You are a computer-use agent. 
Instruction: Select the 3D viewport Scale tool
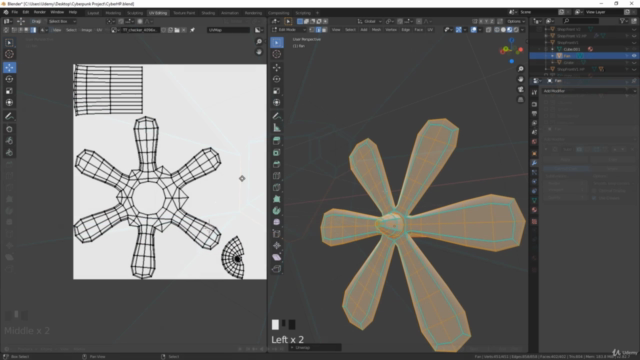(277, 91)
